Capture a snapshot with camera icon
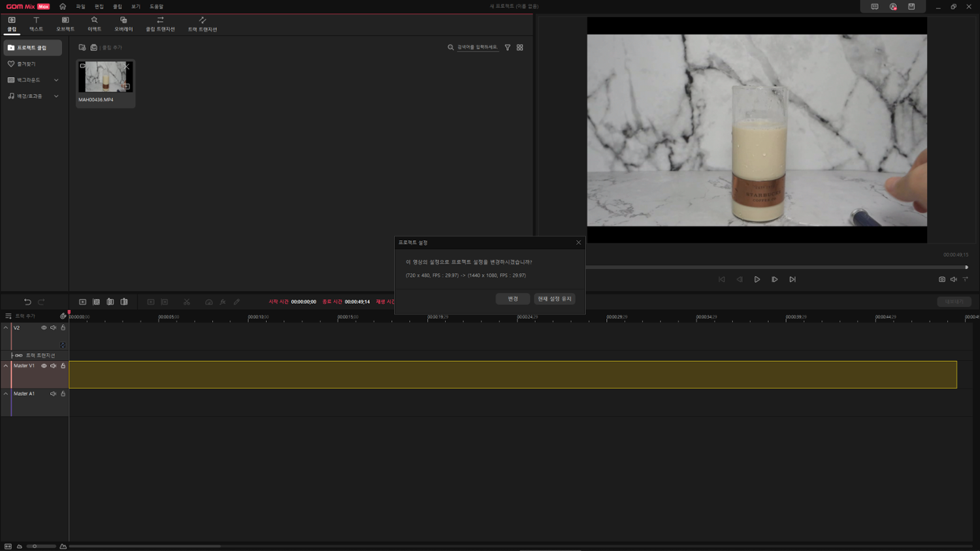 942,279
